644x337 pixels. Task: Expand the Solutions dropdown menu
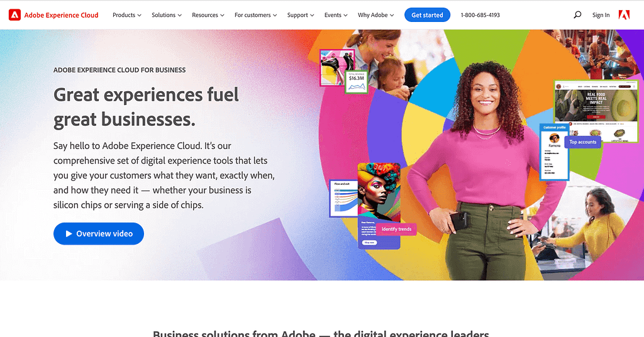click(x=166, y=15)
